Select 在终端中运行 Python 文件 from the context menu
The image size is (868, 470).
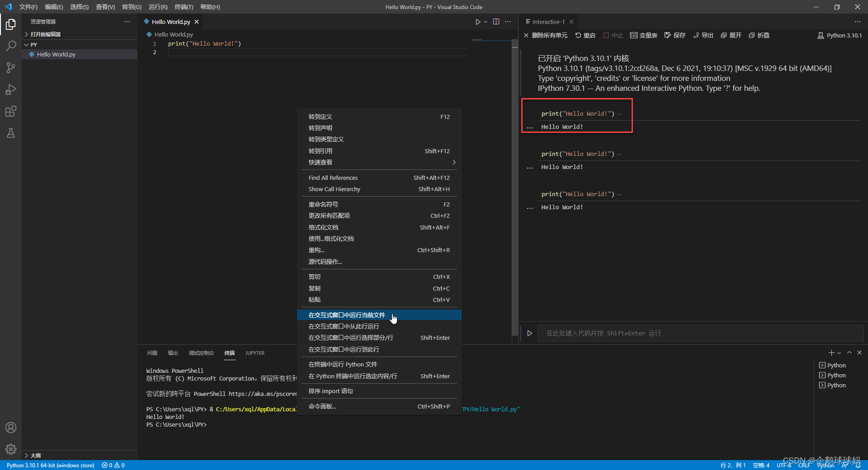pyautogui.click(x=342, y=364)
